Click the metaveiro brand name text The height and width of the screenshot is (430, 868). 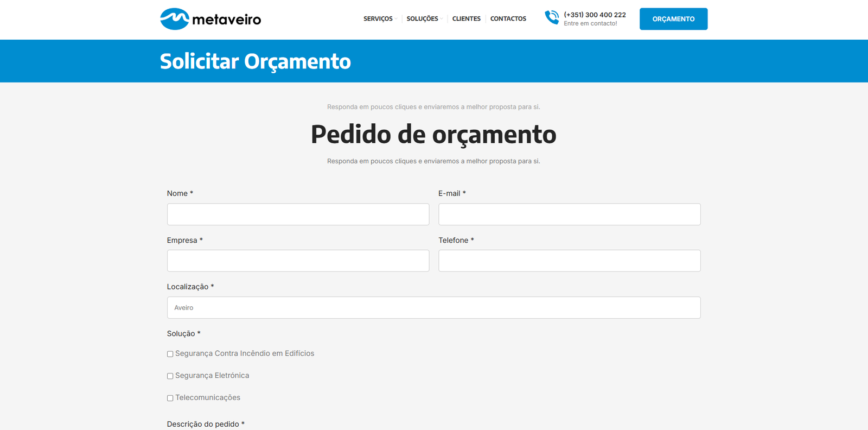click(226, 20)
